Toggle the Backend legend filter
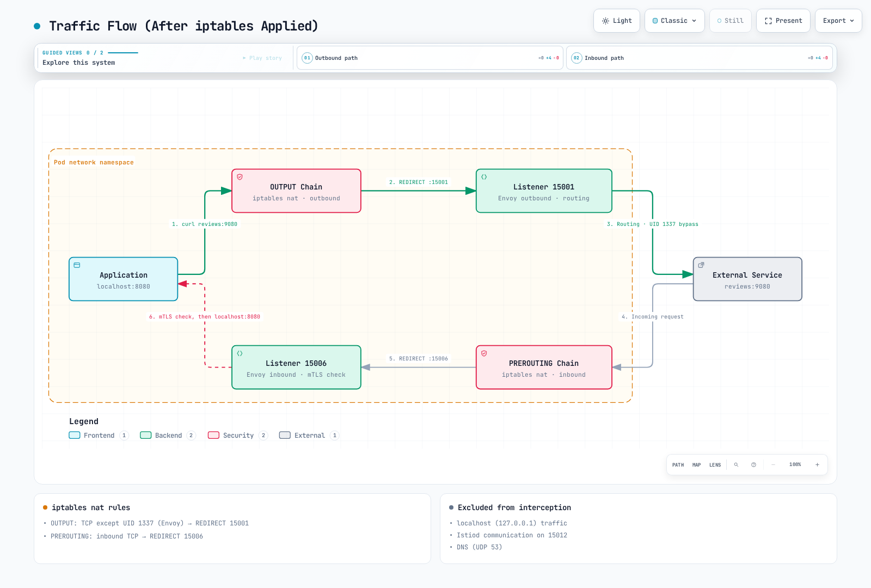Viewport: 871px width, 588px height. point(168,435)
